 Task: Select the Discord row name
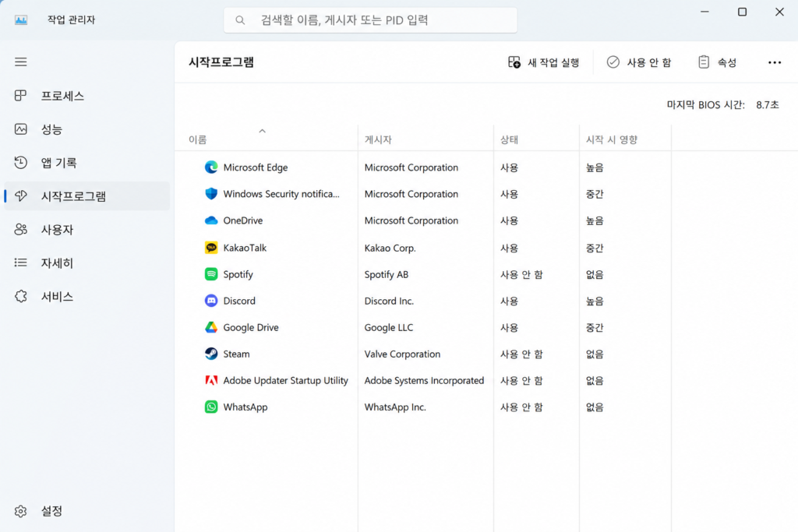click(239, 301)
